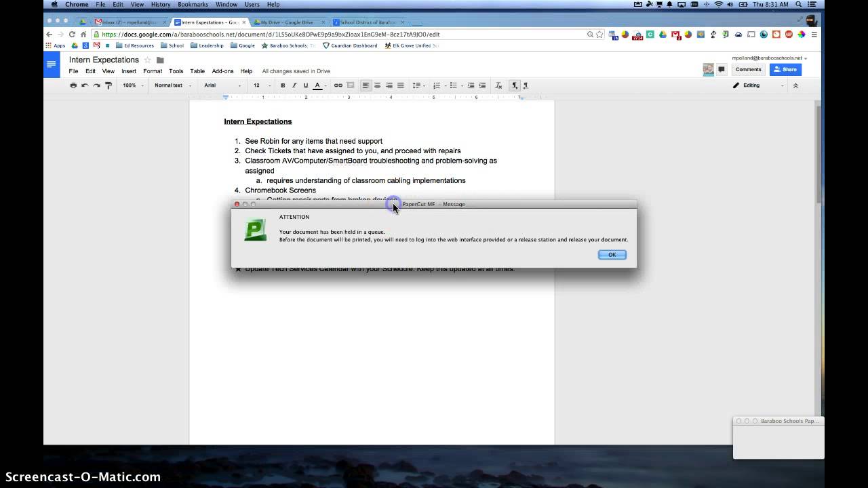Open Spotlight search in menu bar
This screenshot has height=488, width=868.
coord(800,4)
